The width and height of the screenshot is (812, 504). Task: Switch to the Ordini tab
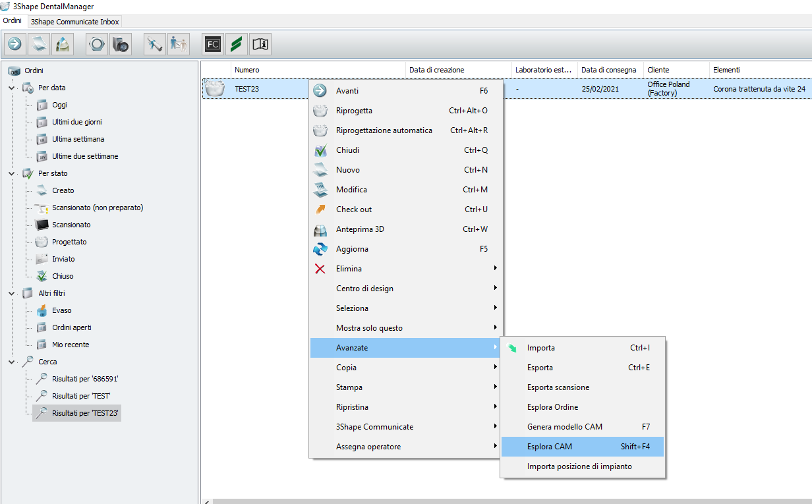[13, 21]
